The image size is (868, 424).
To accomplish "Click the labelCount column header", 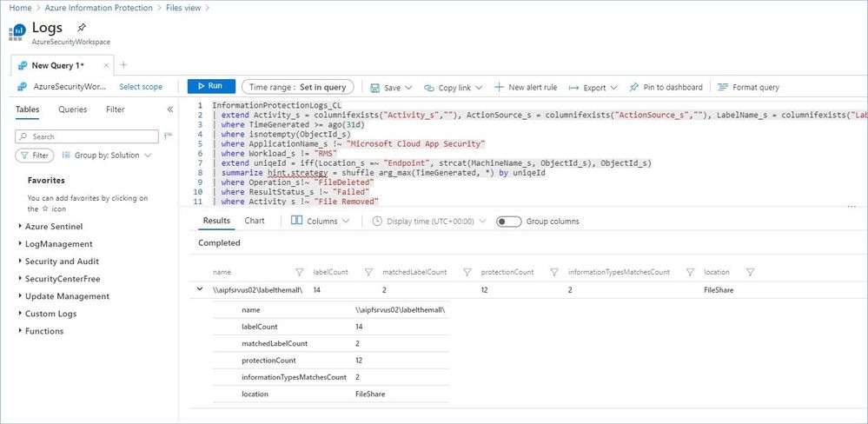I will [330, 272].
